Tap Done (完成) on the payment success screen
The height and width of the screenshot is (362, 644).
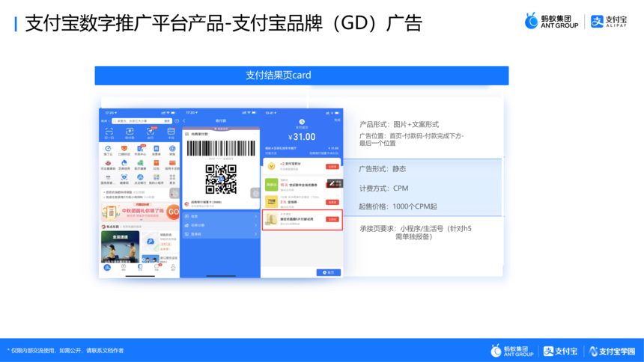point(337,120)
